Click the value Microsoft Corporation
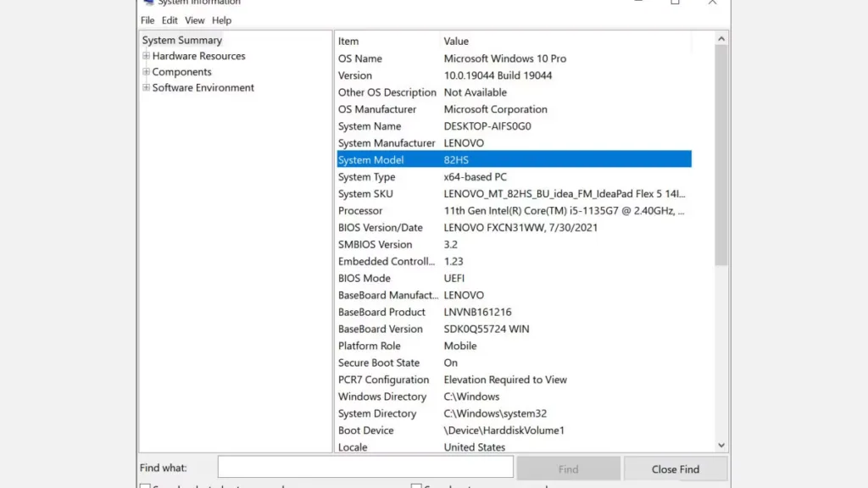 coord(495,109)
